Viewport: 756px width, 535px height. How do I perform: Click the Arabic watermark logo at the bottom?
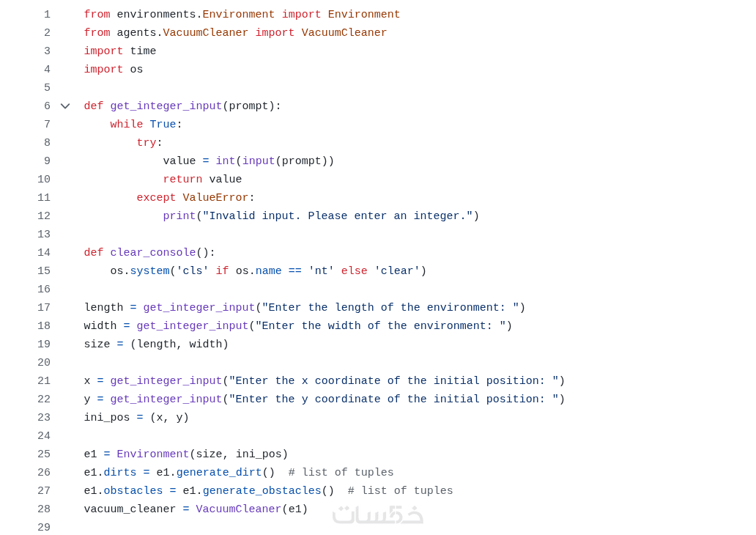click(x=378, y=514)
